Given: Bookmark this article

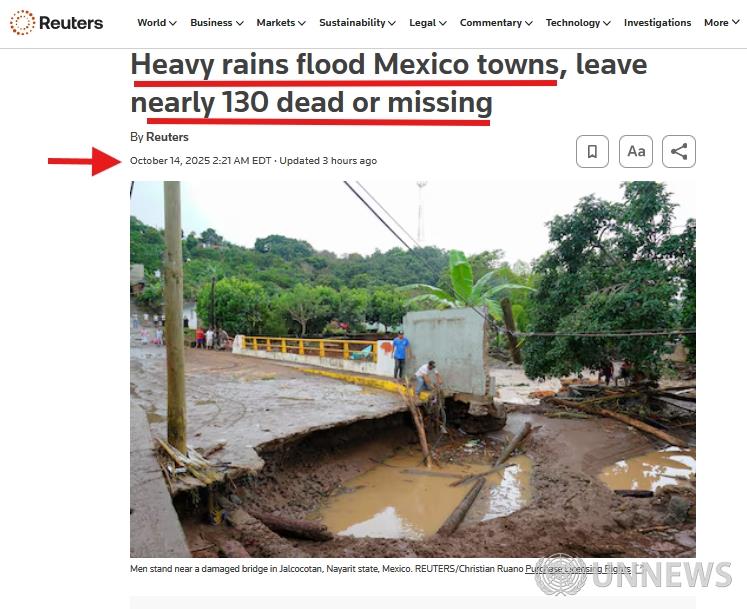Looking at the screenshot, I should [592, 152].
